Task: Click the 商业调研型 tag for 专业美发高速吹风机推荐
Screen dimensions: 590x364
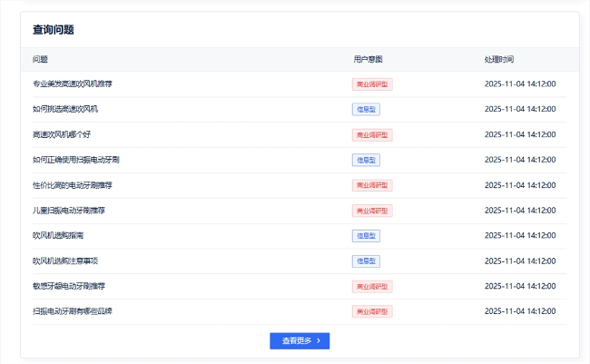Action: click(x=372, y=84)
